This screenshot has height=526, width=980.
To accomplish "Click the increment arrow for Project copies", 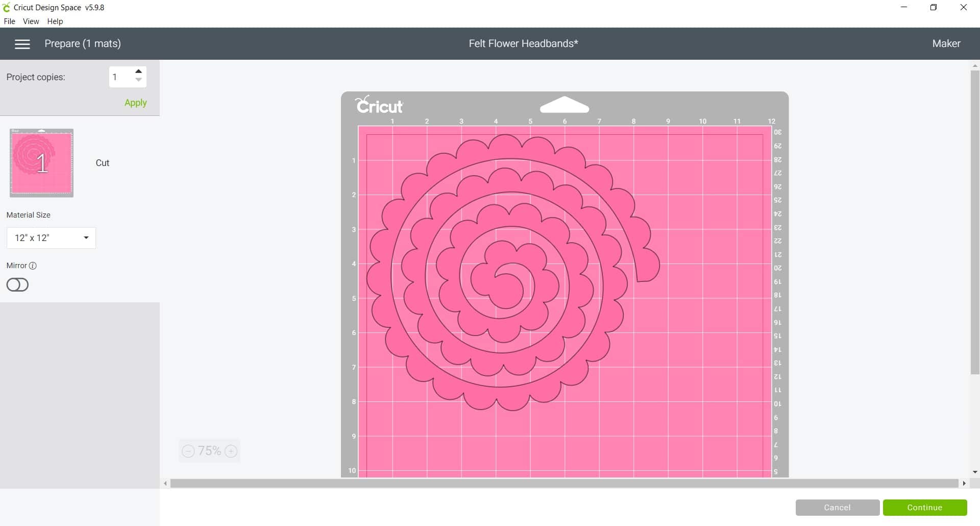I will [138, 71].
